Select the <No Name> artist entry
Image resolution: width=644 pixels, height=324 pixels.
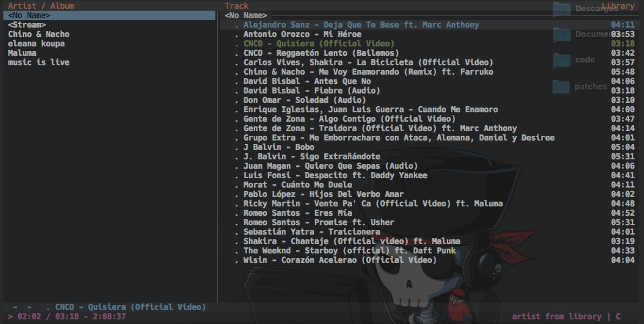(x=109, y=15)
